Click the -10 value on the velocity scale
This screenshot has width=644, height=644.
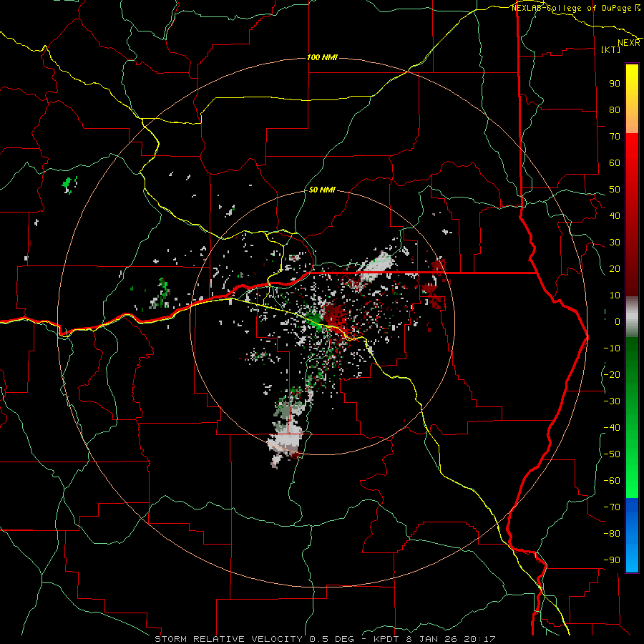coord(612,348)
